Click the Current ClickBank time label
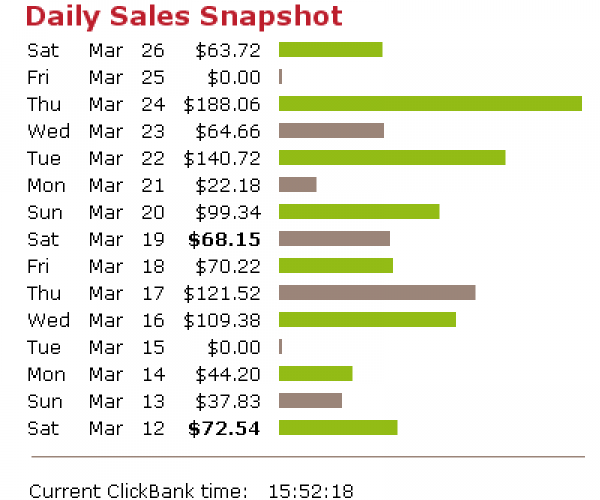This screenshot has height=500, width=600. (138, 490)
